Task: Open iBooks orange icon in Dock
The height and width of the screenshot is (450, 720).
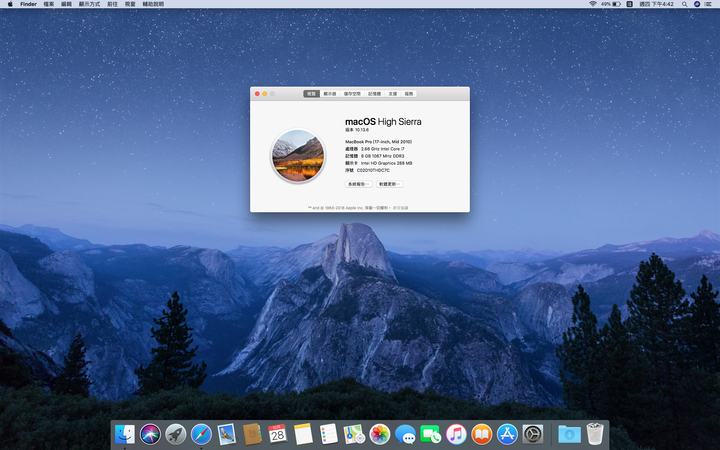Action: [481, 434]
